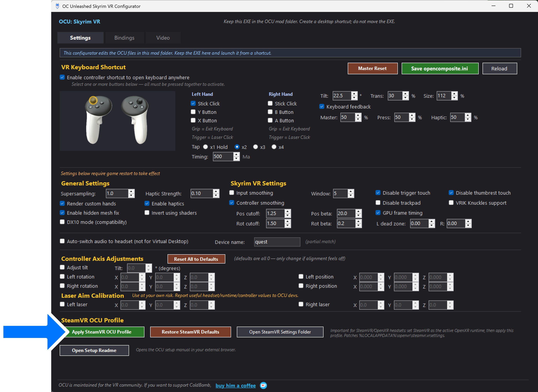Toggle GPU frame timing
Viewport: 538px width, 392px height.
[x=378, y=213]
